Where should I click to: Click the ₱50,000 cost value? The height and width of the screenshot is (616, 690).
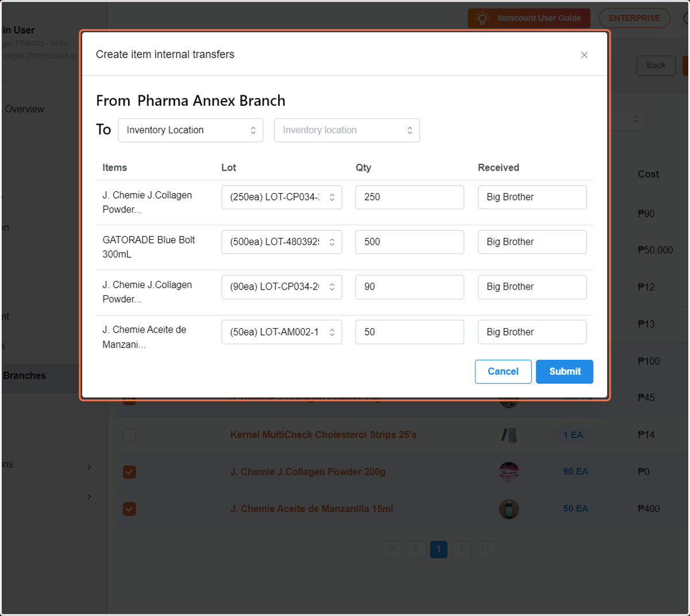pos(655,251)
